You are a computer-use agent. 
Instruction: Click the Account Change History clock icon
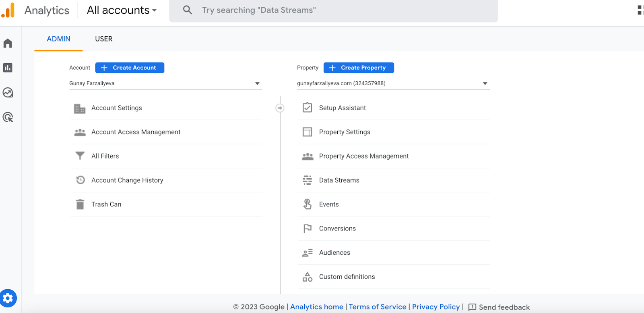[80, 180]
